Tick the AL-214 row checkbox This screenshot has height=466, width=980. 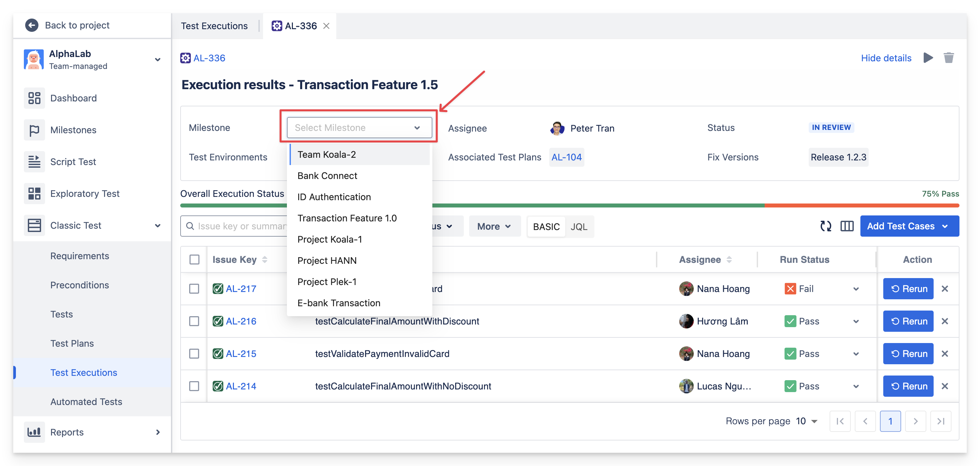pyautogui.click(x=194, y=386)
